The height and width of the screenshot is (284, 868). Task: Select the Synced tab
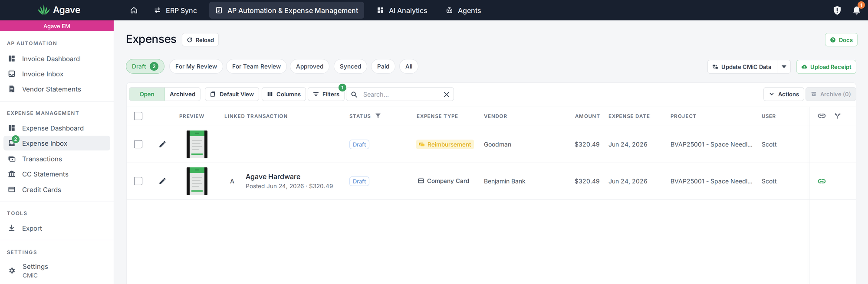click(x=350, y=66)
